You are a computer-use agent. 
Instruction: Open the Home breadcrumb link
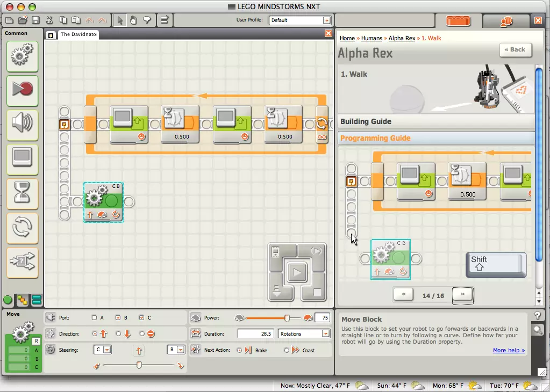[347, 38]
